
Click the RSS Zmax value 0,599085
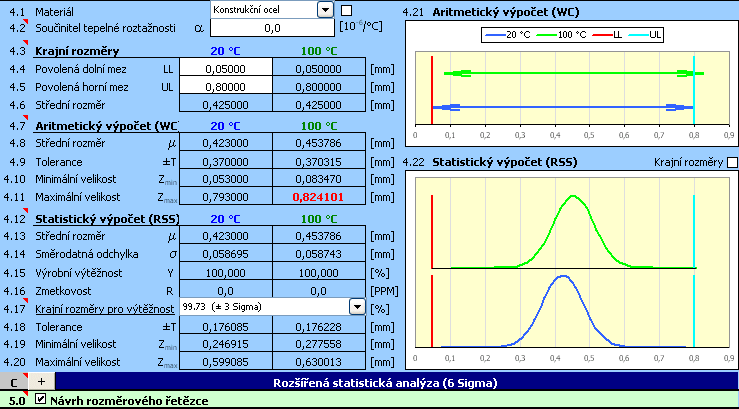pyautogui.click(x=225, y=362)
